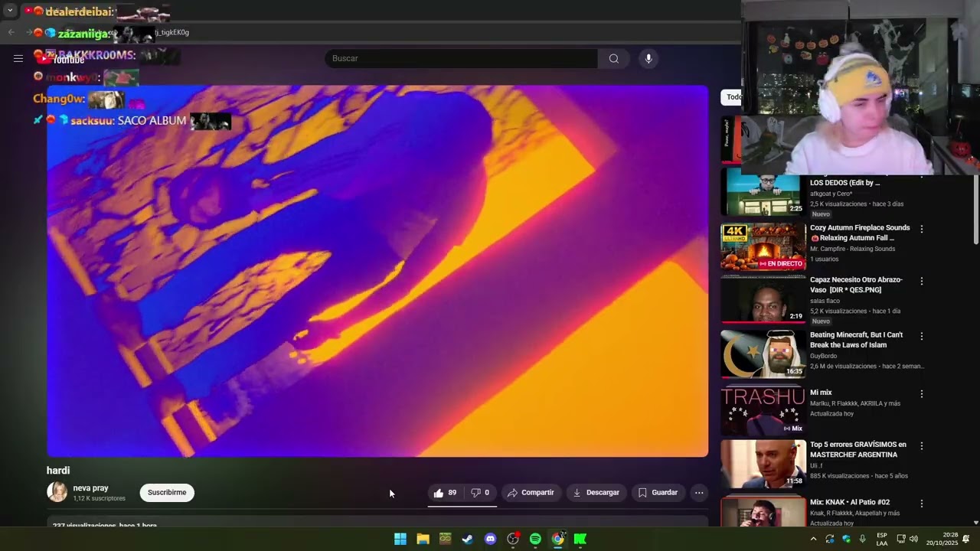The height and width of the screenshot is (551, 980).
Task: Open options menu for Mi mix
Action: [922, 393]
